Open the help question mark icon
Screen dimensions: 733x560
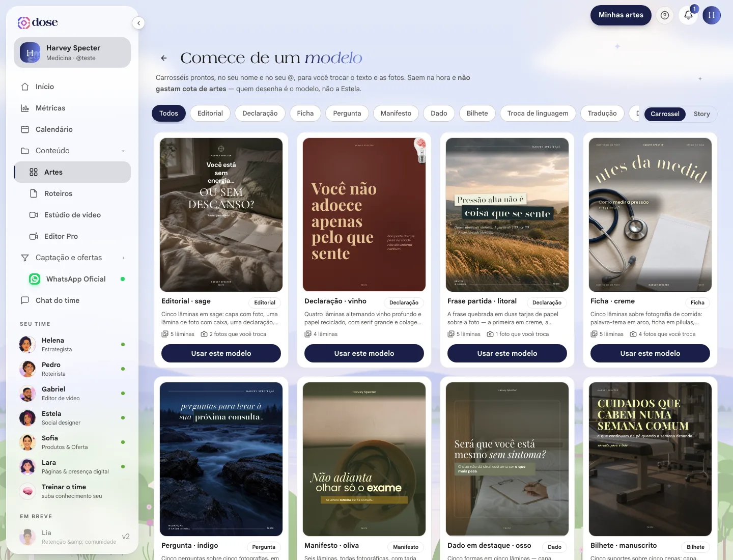coord(665,15)
